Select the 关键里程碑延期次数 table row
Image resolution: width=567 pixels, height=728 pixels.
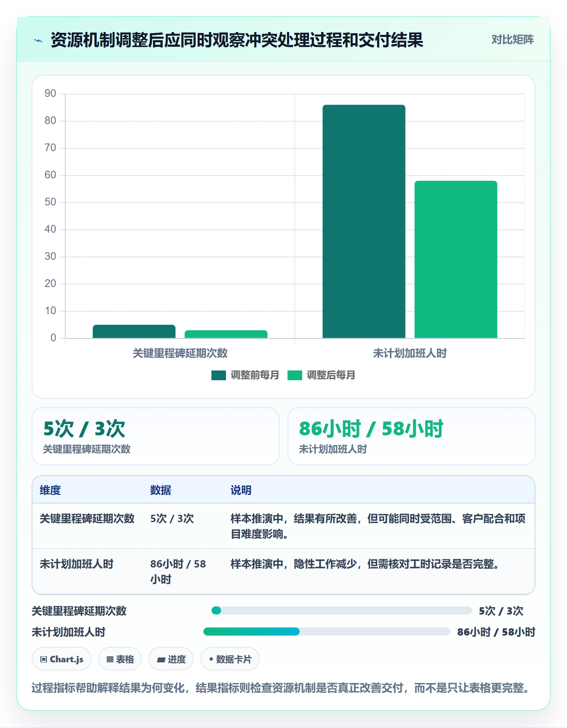283,526
